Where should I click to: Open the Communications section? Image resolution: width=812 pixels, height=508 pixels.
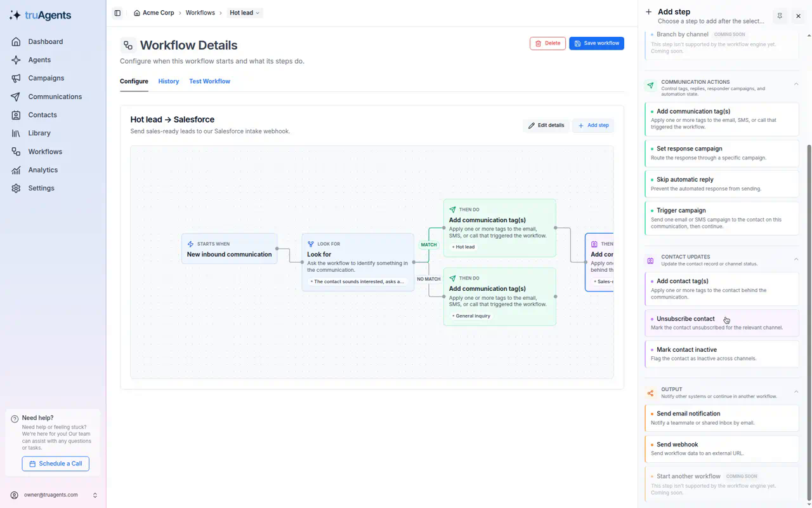point(53,97)
